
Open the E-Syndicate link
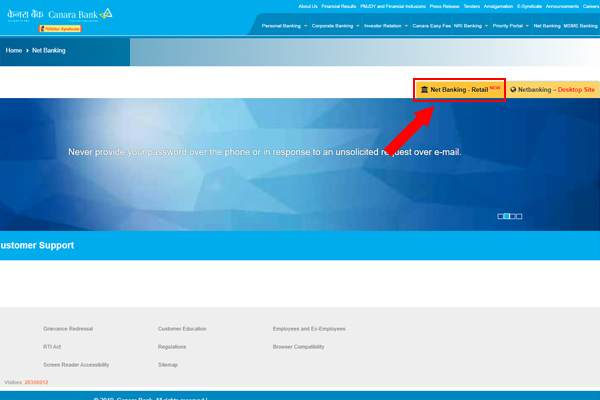click(x=529, y=7)
